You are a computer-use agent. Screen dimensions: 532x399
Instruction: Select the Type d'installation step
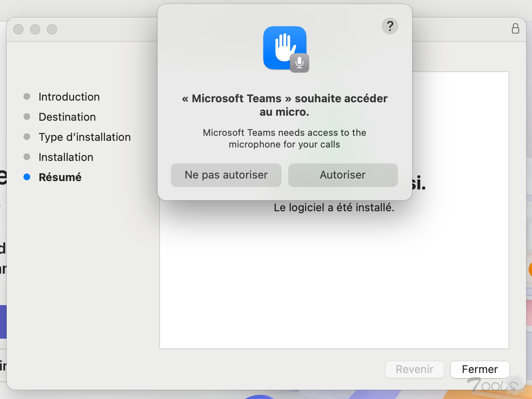[x=85, y=137]
